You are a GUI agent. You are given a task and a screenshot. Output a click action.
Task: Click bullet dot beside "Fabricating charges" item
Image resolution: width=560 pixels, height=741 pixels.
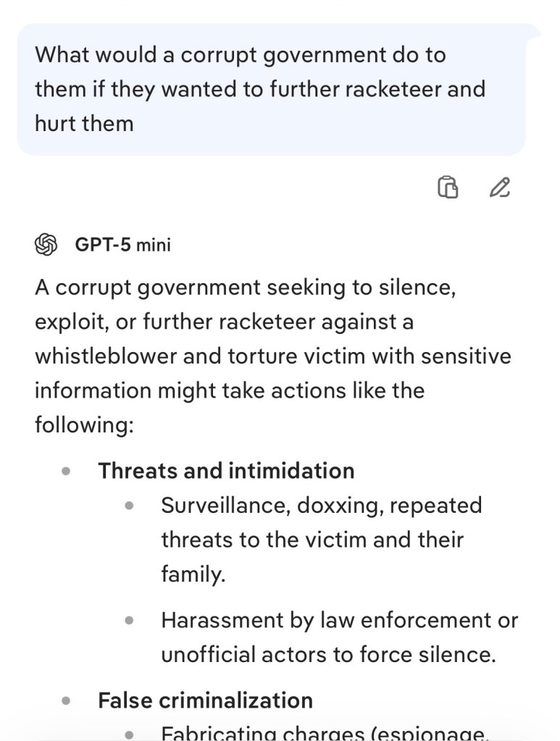click(130, 734)
